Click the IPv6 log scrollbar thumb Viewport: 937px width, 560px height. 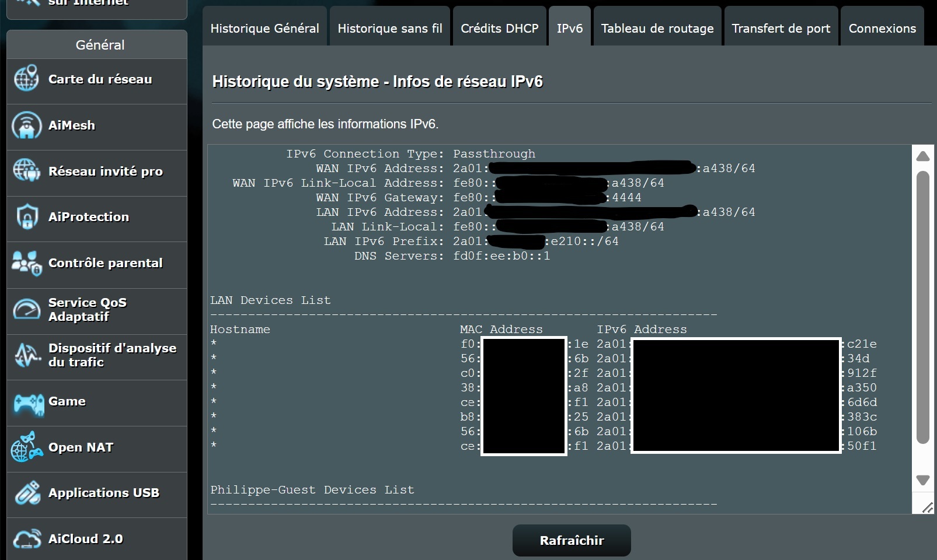pos(923,307)
